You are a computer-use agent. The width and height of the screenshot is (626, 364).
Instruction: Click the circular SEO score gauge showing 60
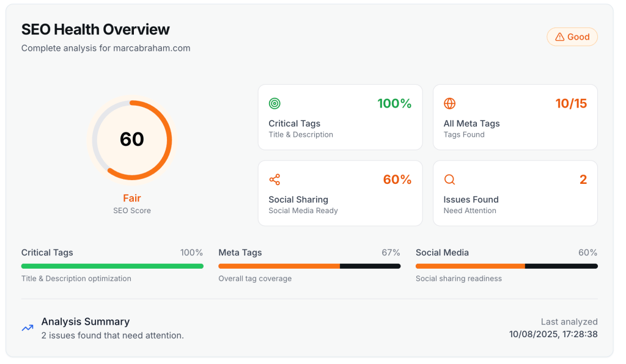tap(132, 140)
